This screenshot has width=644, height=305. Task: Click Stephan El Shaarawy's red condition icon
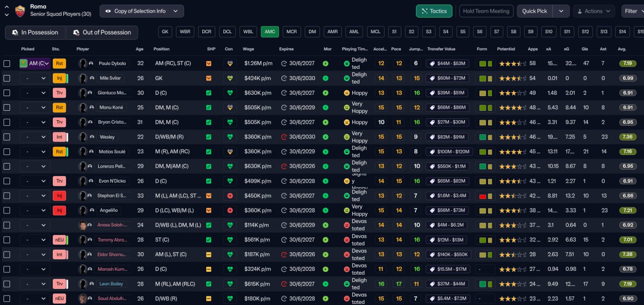[230, 196]
